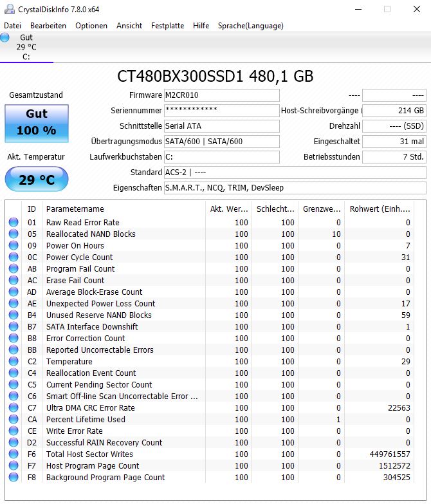This screenshot has width=431, height=504.
Task: Click the Host-Schreibvorgänge value 214 GB
Action: pyautogui.click(x=394, y=111)
